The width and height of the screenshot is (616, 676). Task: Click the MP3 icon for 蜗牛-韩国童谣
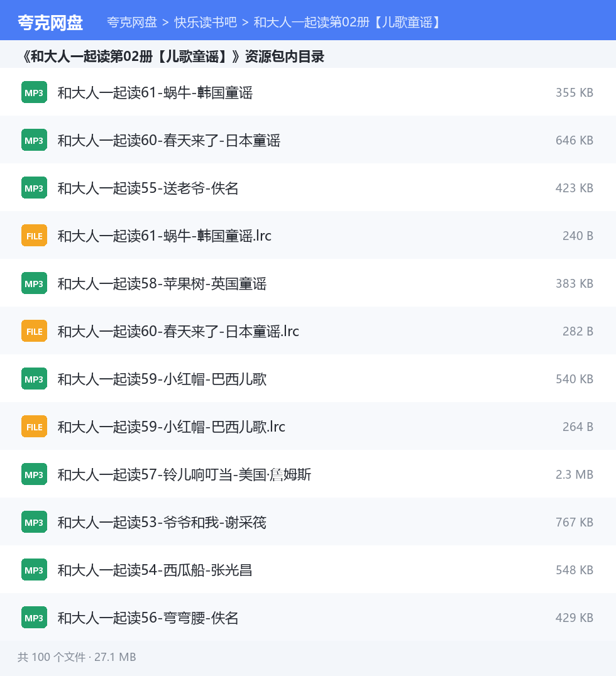pos(34,92)
